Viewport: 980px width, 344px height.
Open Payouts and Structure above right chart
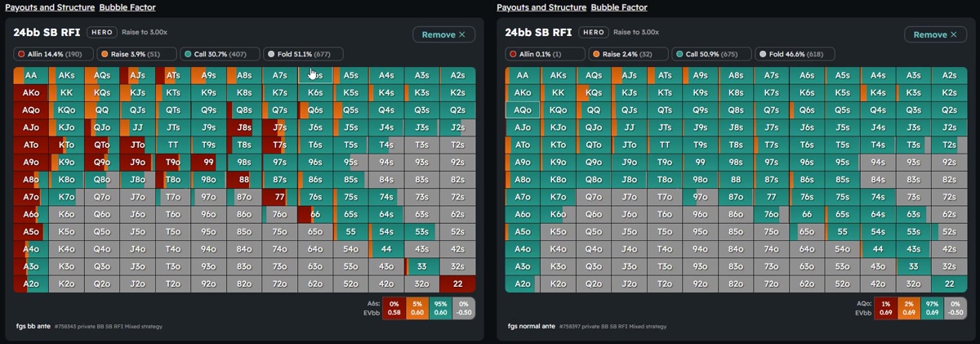pyautogui.click(x=541, y=7)
